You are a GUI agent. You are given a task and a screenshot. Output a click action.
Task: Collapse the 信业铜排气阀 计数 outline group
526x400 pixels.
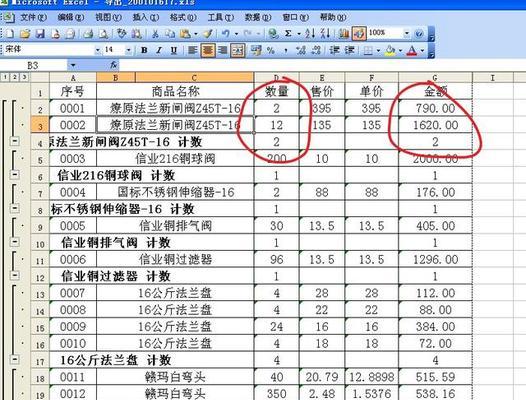click(14, 242)
